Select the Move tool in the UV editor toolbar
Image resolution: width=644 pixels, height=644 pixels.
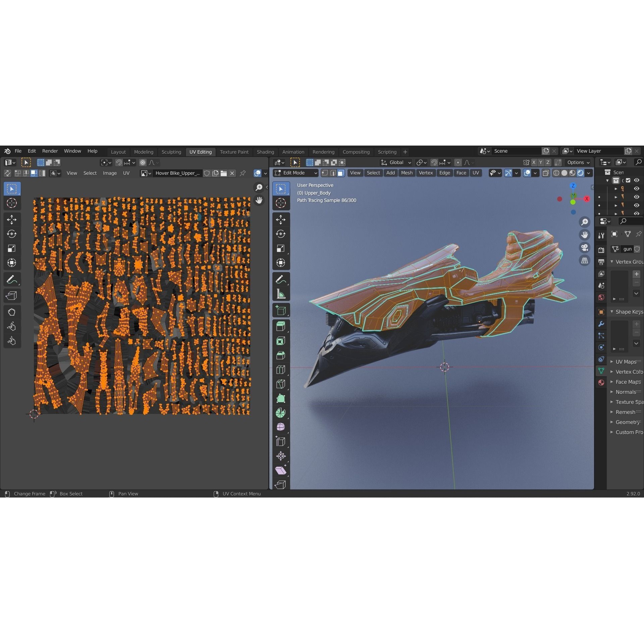[12, 219]
